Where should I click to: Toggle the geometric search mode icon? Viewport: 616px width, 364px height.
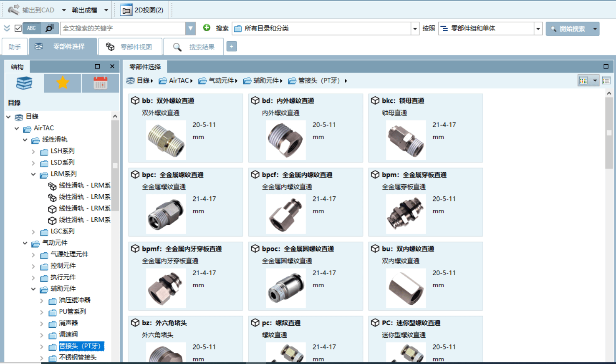click(49, 28)
